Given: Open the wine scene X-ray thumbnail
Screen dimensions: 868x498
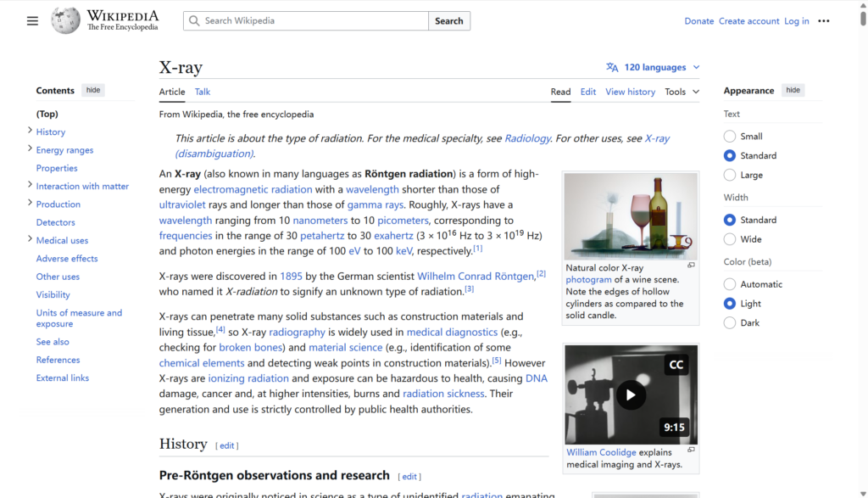Looking at the screenshot, I should tap(630, 216).
